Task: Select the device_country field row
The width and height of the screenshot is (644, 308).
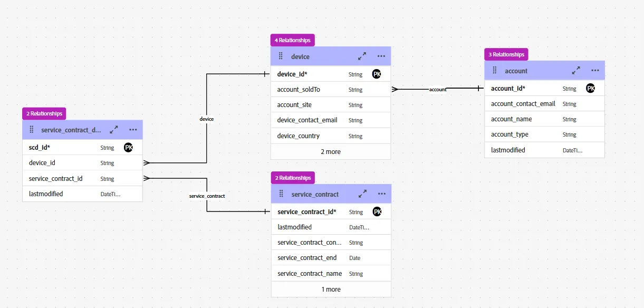Action: pyautogui.click(x=331, y=136)
